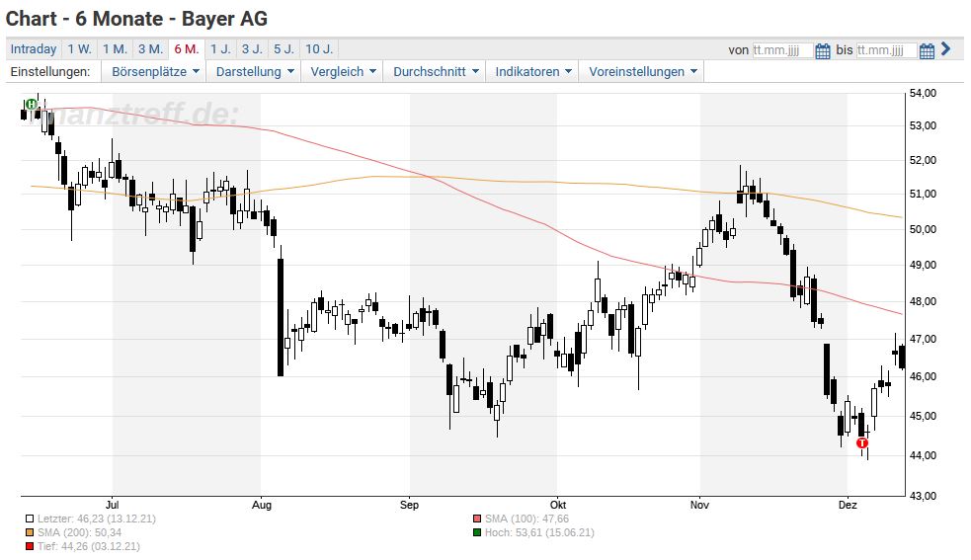Open the Vergleich dropdown menu

click(x=343, y=72)
